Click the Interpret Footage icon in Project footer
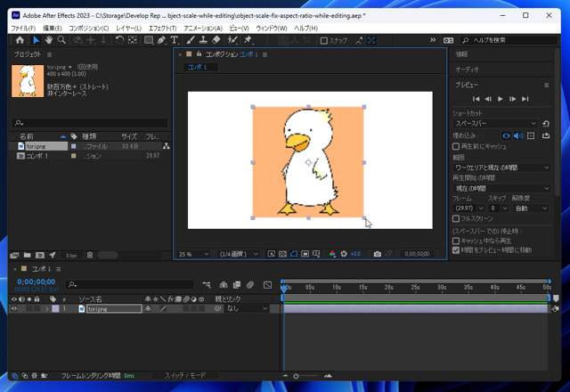570x392 pixels. 14,256
